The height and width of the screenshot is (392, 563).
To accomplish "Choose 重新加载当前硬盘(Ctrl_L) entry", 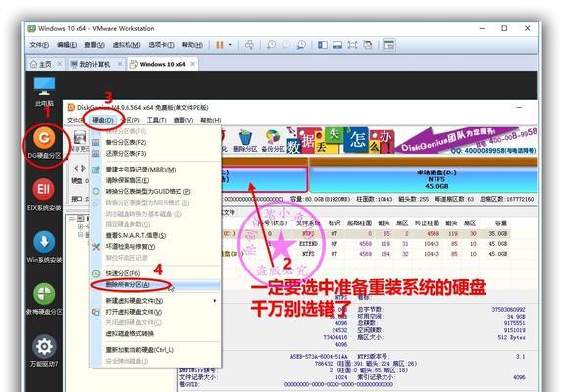I will pos(156,350).
